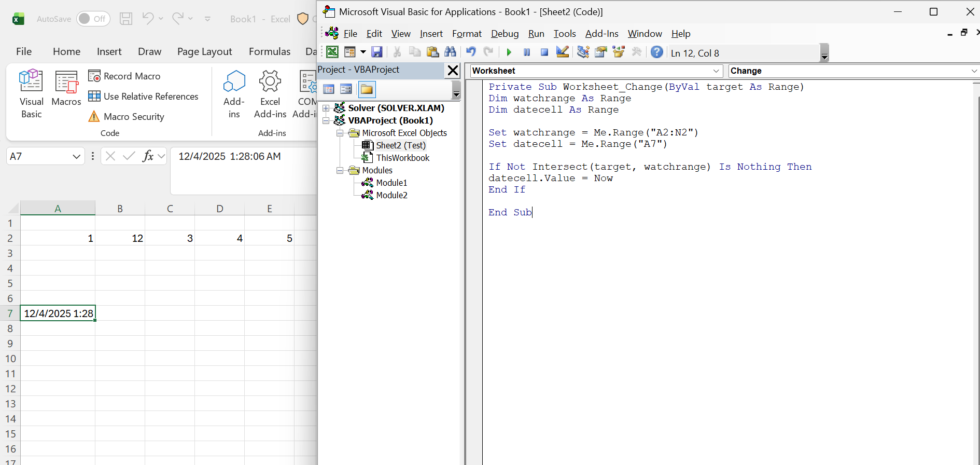Viewport: 980px width, 465px height.
Task: Collapse the Modules folder
Action: click(340, 170)
